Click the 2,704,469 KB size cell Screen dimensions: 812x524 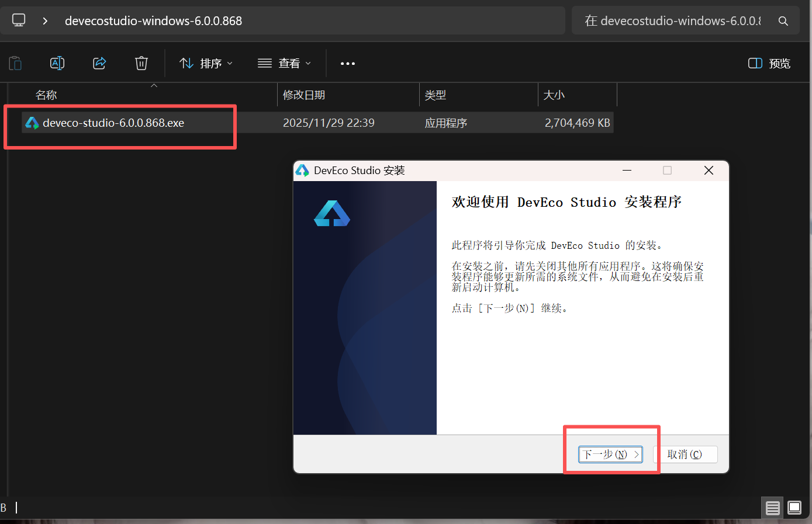pos(578,123)
